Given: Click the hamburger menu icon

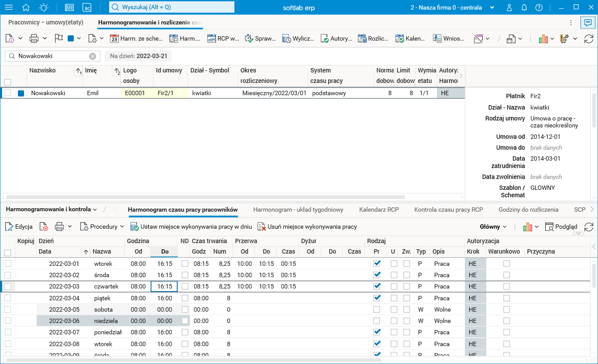Looking at the screenshot, I should 8,7.
